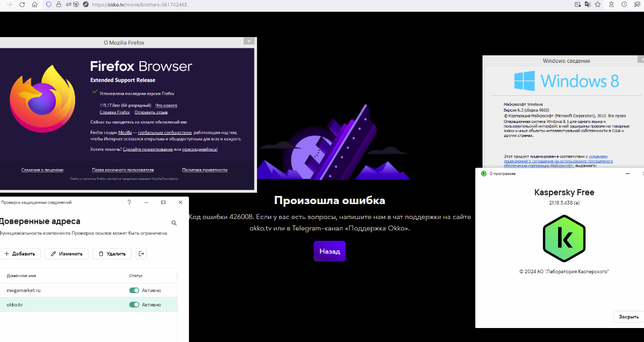This screenshot has height=342, width=644.
Task: Click the export arrow icon next to Удалить
Action: (141, 254)
